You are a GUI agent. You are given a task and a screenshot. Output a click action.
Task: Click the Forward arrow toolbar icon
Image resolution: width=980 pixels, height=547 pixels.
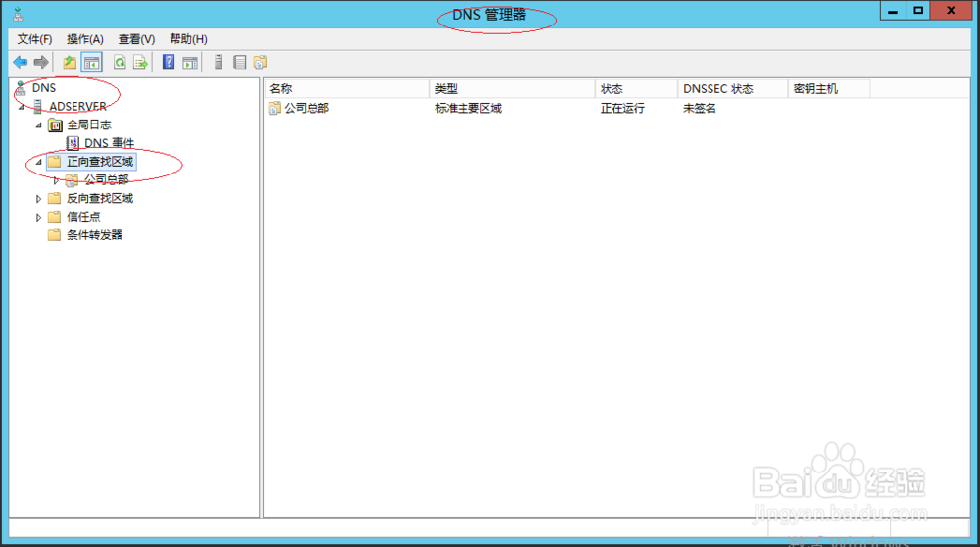point(41,62)
